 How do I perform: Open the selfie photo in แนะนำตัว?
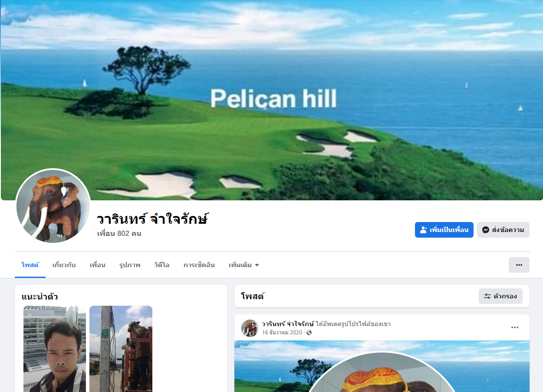[55, 349]
